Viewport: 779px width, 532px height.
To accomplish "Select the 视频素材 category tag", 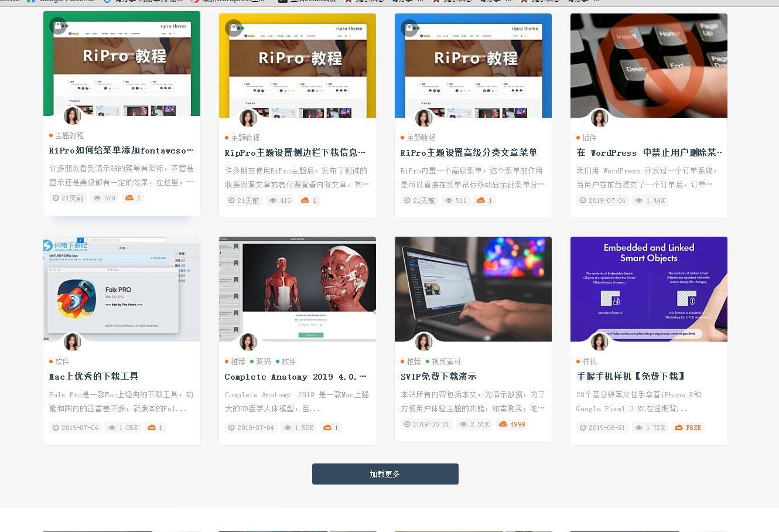I will [x=446, y=362].
